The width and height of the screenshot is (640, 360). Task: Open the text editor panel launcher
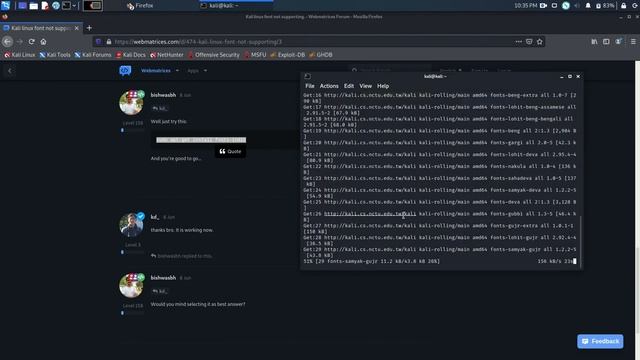(x=45, y=6)
